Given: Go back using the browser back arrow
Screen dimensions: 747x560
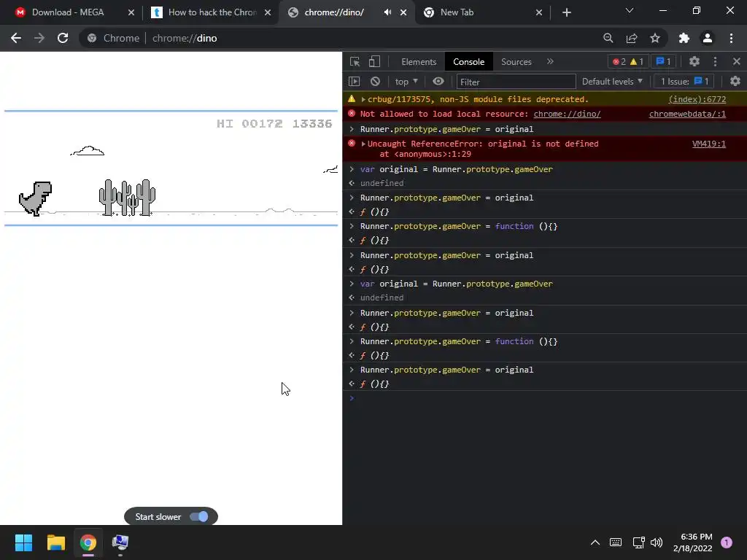Looking at the screenshot, I should tap(16, 38).
